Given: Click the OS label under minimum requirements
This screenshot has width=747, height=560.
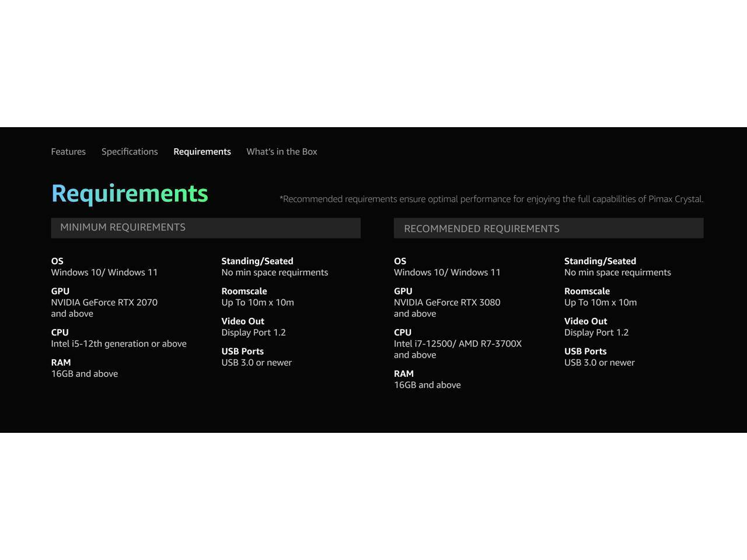Looking at the screenshot, I should pos(57,261).
